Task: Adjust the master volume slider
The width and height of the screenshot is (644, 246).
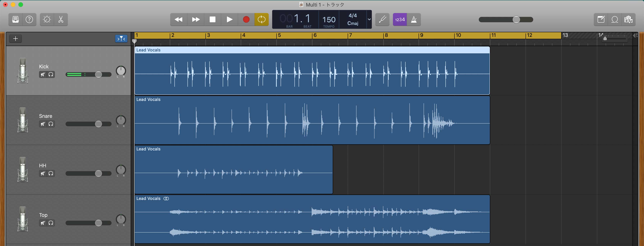Action: (x=506, y=20)
